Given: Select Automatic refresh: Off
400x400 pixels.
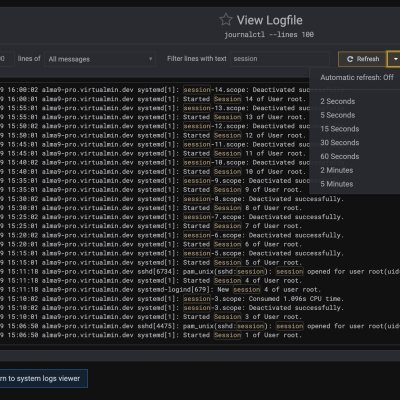Looking at the screenshot, I should (x=357, y=77).
